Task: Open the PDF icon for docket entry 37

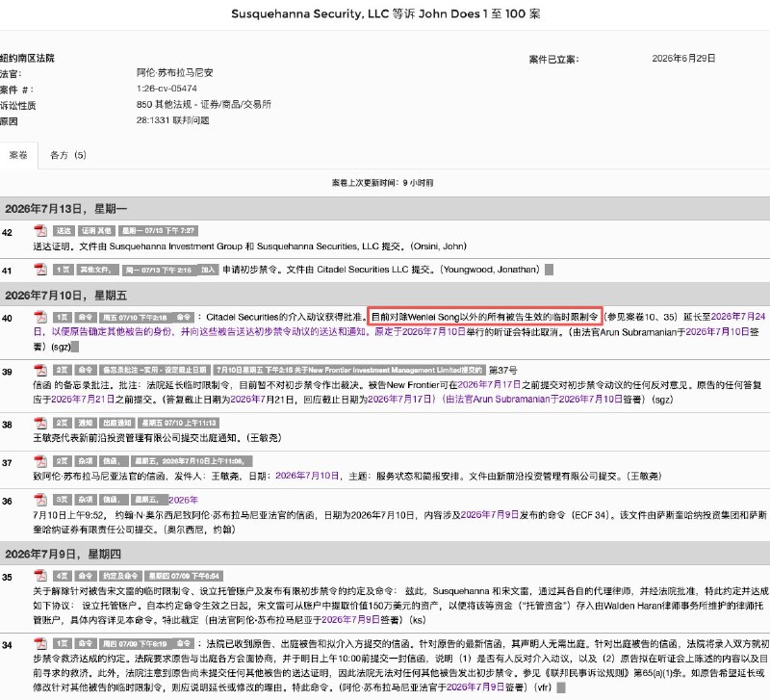Action: (x=40, y=461)
